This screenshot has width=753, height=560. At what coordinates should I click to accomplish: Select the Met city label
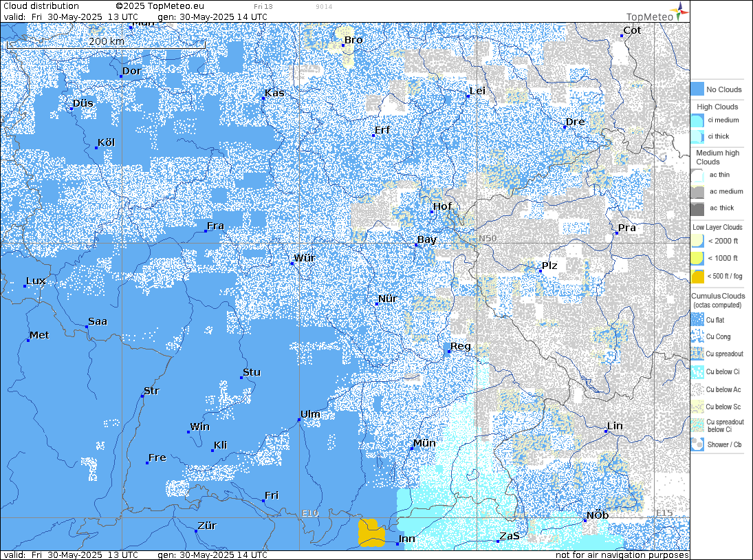click(39, 335)
